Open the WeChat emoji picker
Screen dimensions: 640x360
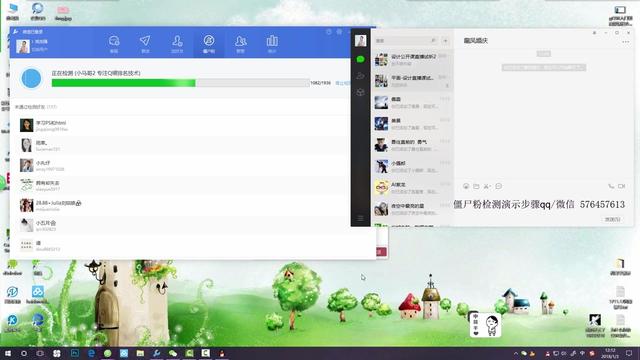466,186
